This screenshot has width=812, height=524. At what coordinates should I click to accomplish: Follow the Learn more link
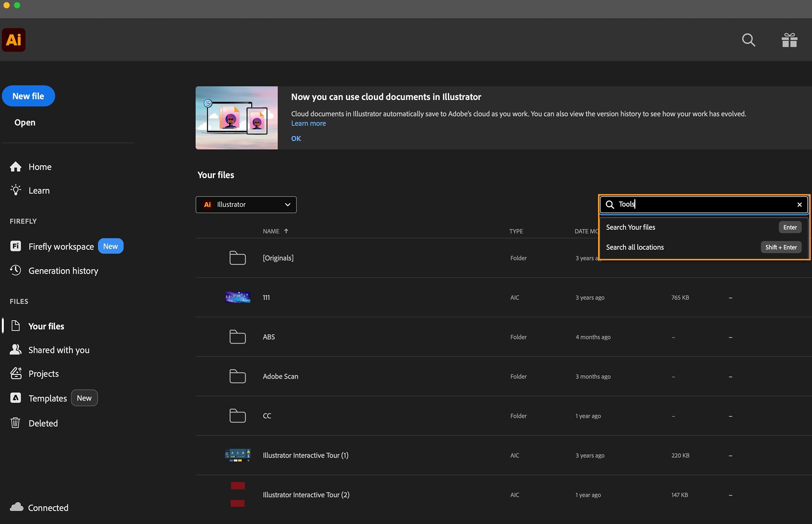click(x=308, y=123)
